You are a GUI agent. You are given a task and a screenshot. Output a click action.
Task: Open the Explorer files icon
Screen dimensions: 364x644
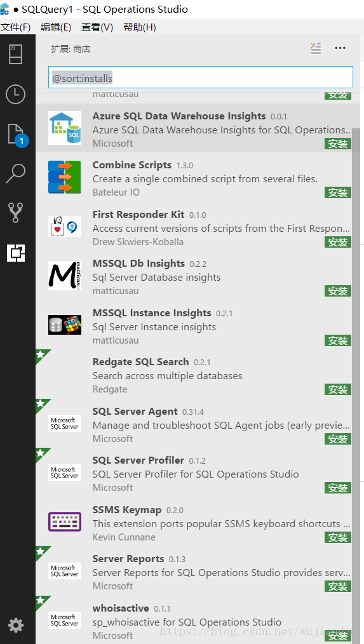(x=17, y=135)
